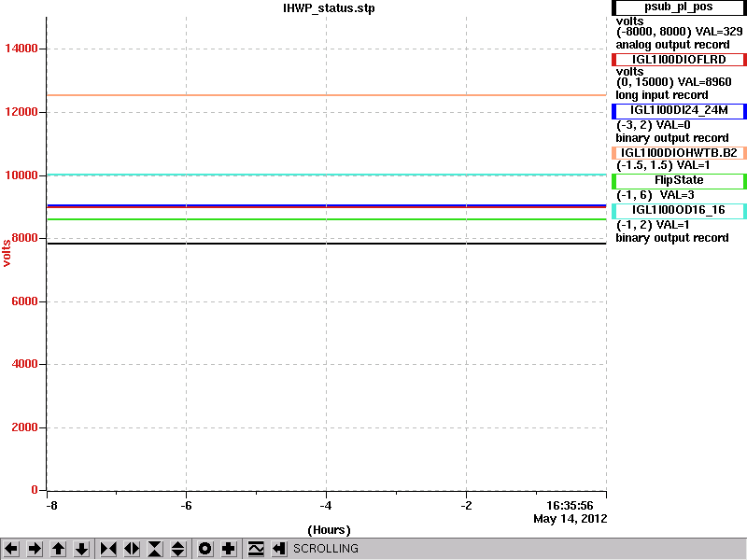The width and height of the screenshot is (747, 560).
Task: Pan the plot right with the right arrow
Action: pyautogui.click(x=35, y=549)
